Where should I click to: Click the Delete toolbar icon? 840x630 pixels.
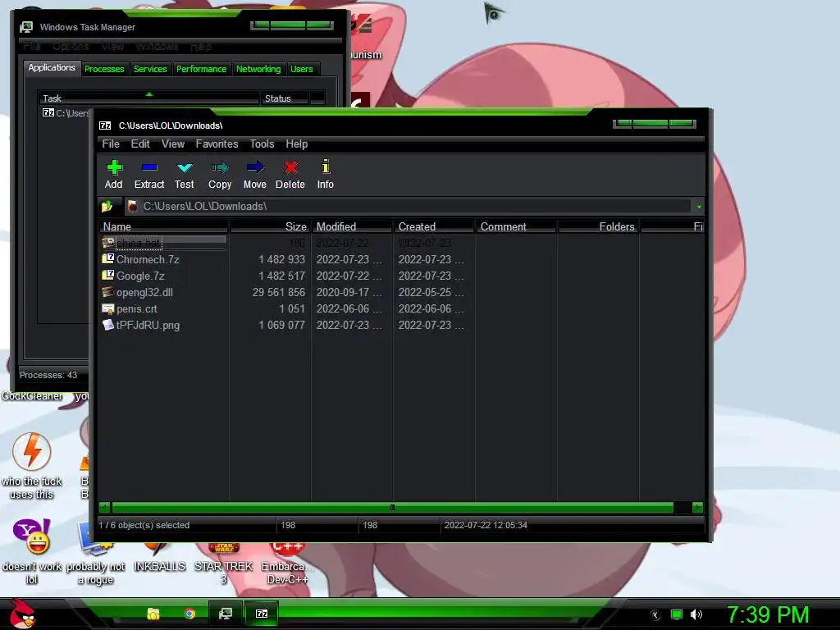point(290,167)
